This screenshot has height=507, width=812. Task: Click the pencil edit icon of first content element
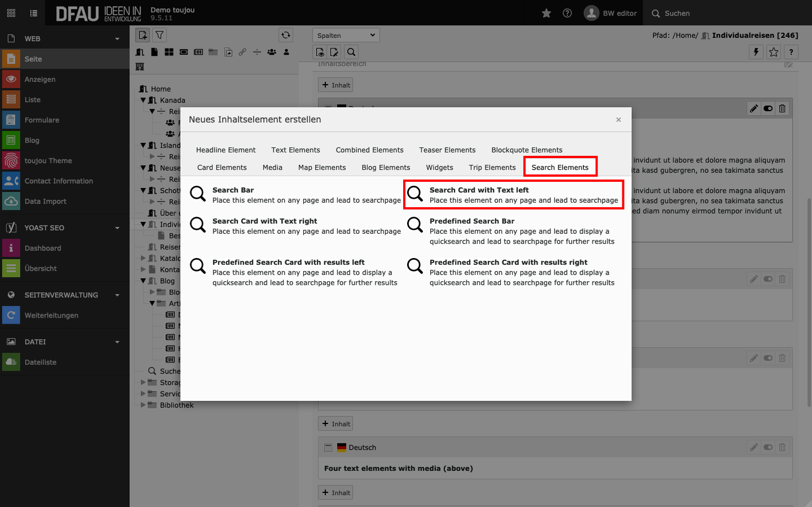tap(753, 108)
